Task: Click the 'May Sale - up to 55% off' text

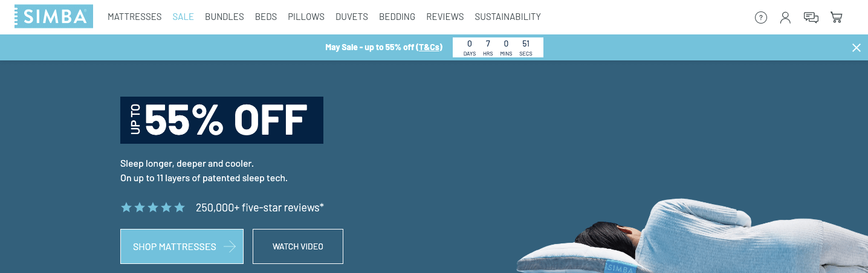Action: pyautogui.click(x=369, y=47)
